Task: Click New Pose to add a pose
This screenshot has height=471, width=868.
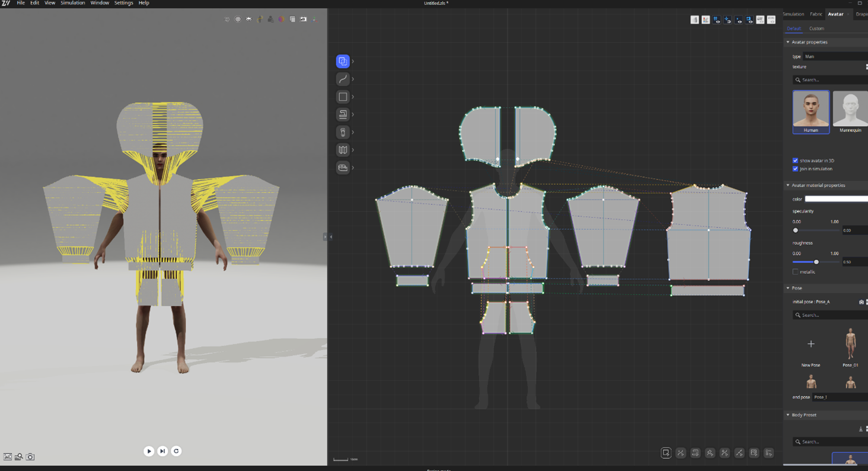Action: click(x=811, y=348)
